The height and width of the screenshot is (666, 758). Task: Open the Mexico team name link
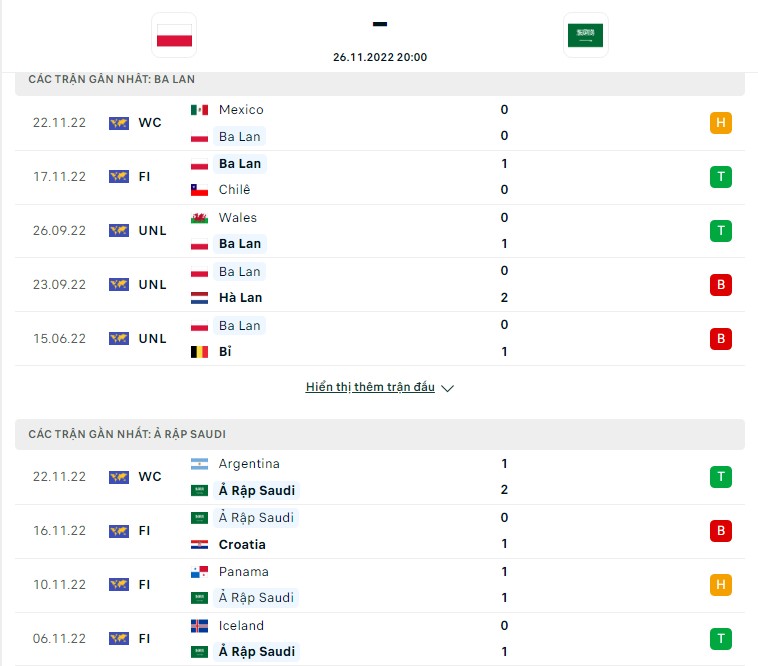pos(241,110)
